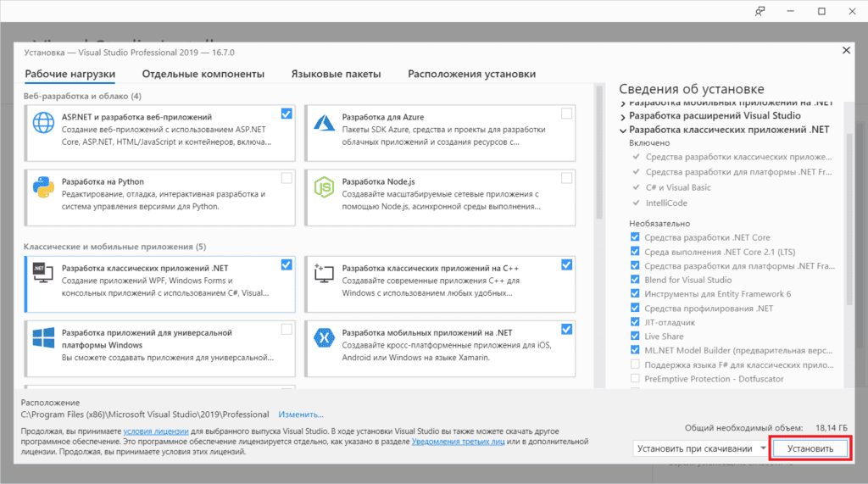The width and height of the screenshot is (868, 484).
Task: Switch to Расположения установки tab
Action: 471,74
